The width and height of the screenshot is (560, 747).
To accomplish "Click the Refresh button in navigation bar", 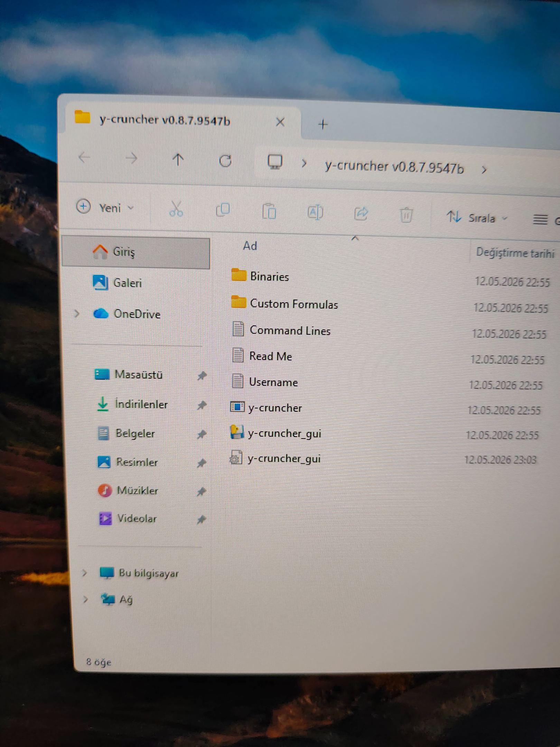I will (225, 161).
